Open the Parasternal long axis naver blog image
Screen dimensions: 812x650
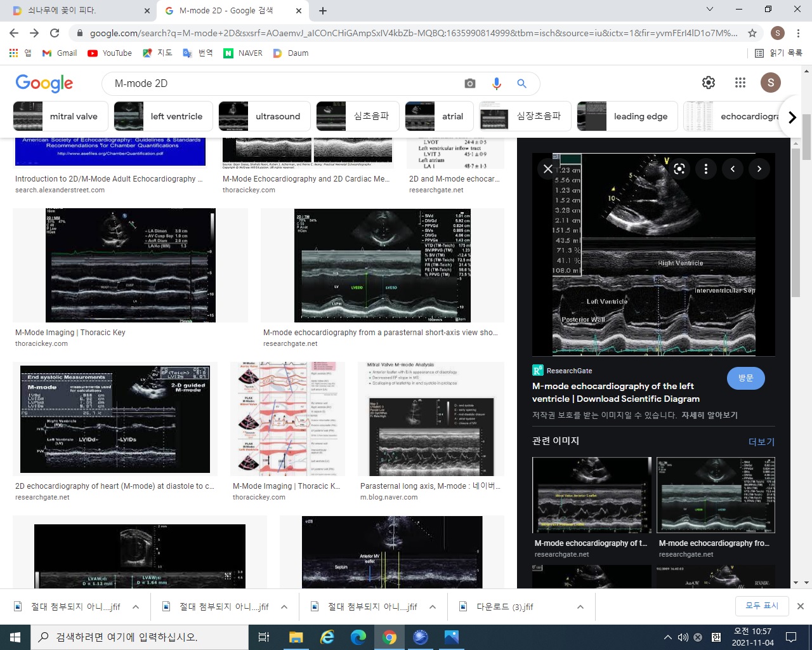[x=431, y=419]
